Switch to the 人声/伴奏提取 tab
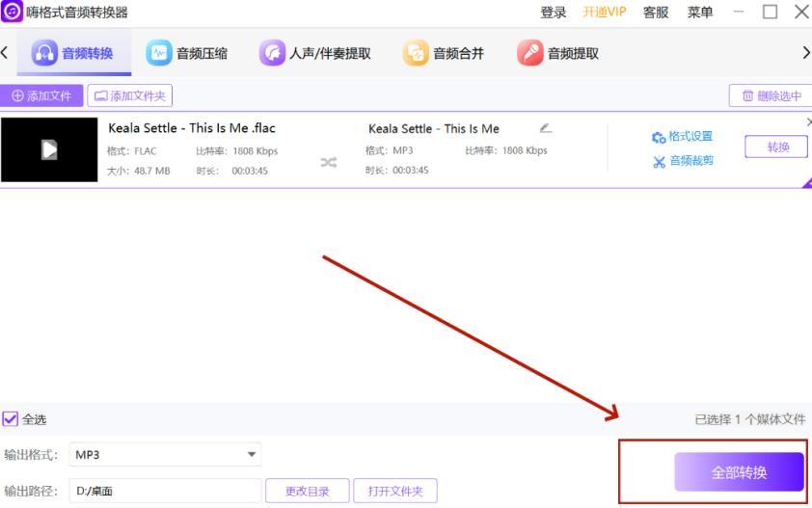The height and width of the screenshot is (508, 812). (315, 54)
